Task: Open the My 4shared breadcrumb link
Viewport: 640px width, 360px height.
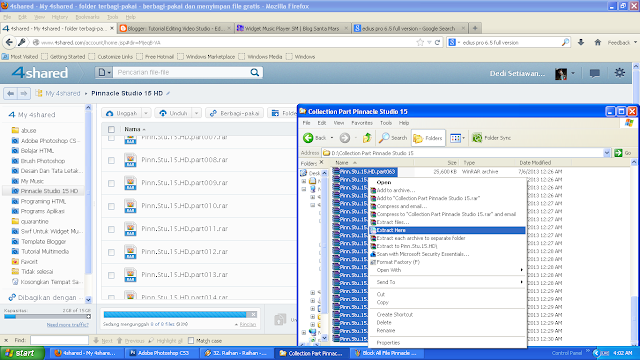Action: point(62,93)
